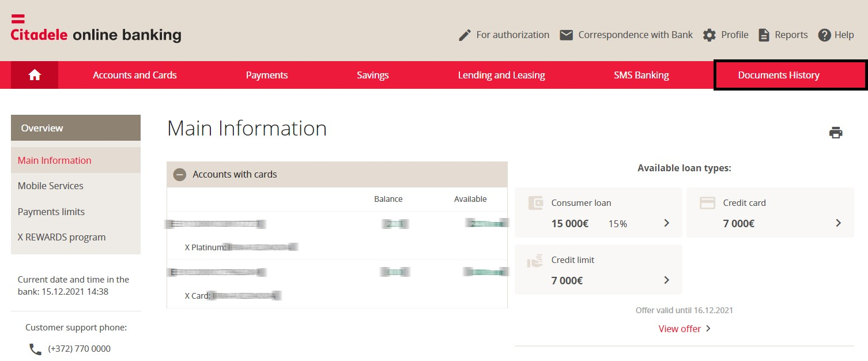Click the pencil icon for authorization
The width and height of the screenshot is (868, 361).
pyautogui.click(x=465, y=35)
